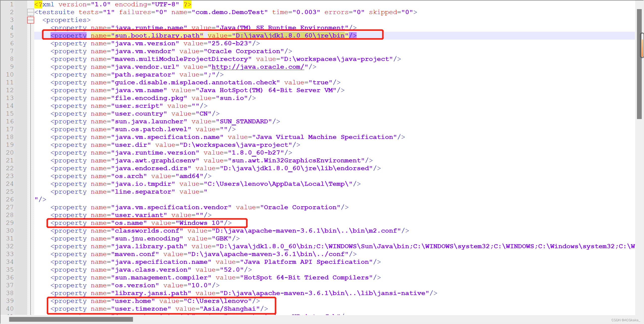
Task: Click the Java Virtual Machine Specification value
Action: (x=325, y=137)
